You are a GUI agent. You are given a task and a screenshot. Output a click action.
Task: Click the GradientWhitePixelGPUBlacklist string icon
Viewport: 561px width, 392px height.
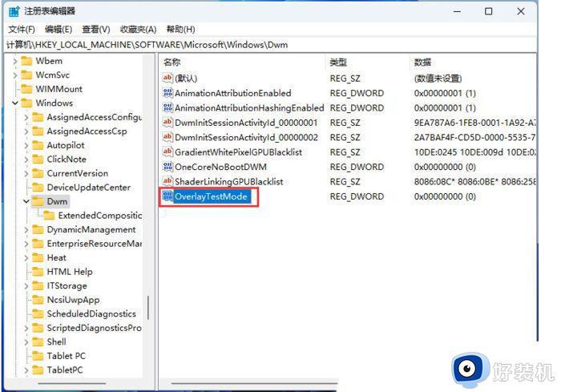pos(167,152)
